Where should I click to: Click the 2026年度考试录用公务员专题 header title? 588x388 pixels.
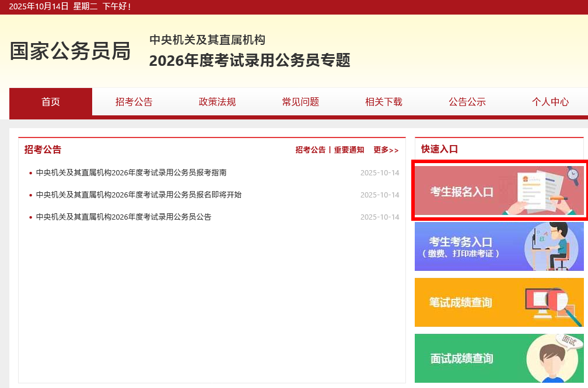pos(250,60)
